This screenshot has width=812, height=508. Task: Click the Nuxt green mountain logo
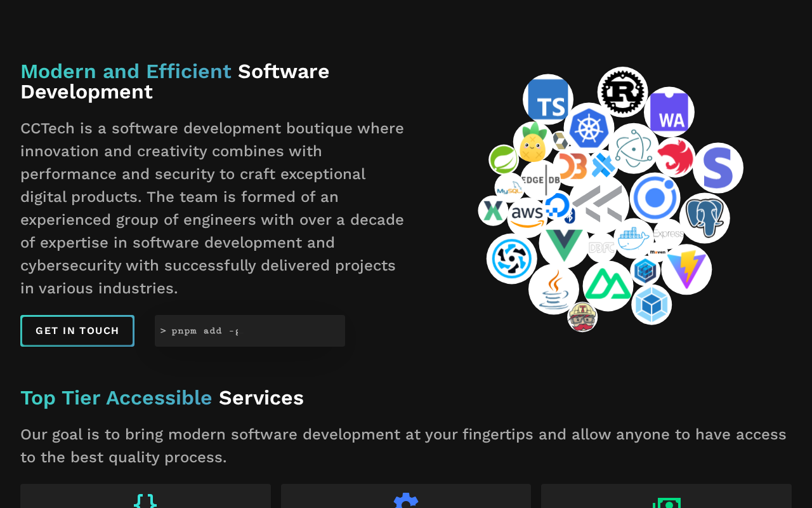coord(608,286)
